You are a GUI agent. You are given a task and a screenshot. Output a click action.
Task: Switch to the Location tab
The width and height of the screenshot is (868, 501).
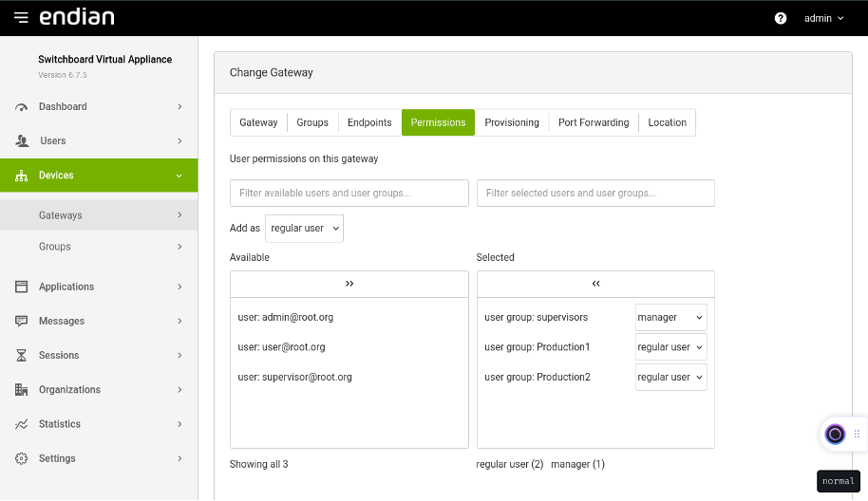tap(667, 122)
